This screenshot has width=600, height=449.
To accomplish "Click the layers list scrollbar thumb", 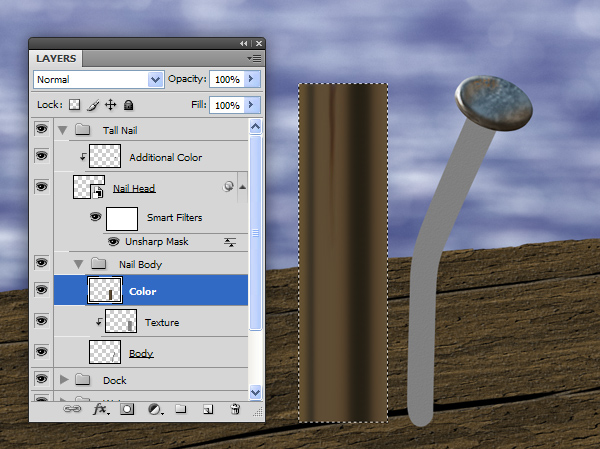I will pos(256,232).
